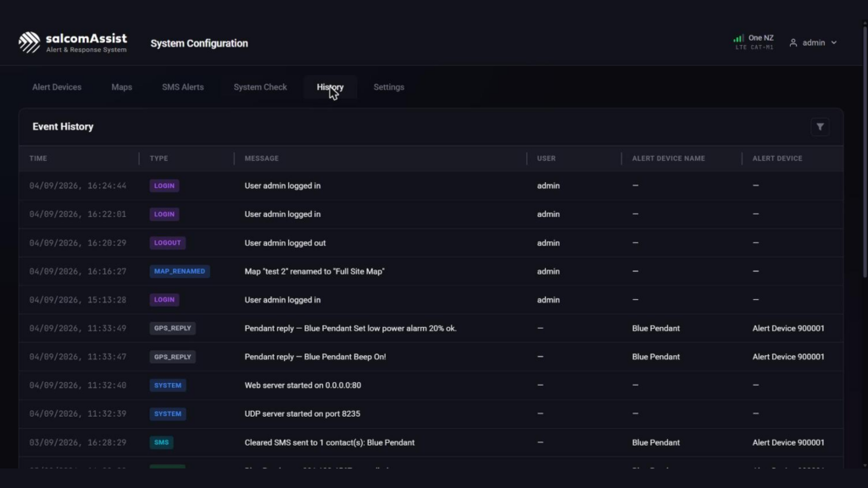Click Alert Device 900001 in the SMS row
The height and width of the screenshot is (488, 868).
click(788, 442)
